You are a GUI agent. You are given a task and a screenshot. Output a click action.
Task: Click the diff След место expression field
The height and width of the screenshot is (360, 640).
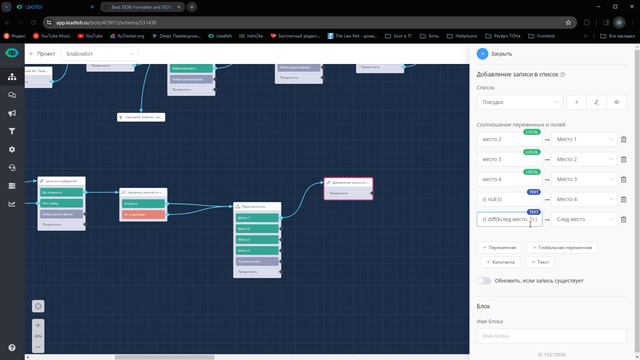pos(509,220)
